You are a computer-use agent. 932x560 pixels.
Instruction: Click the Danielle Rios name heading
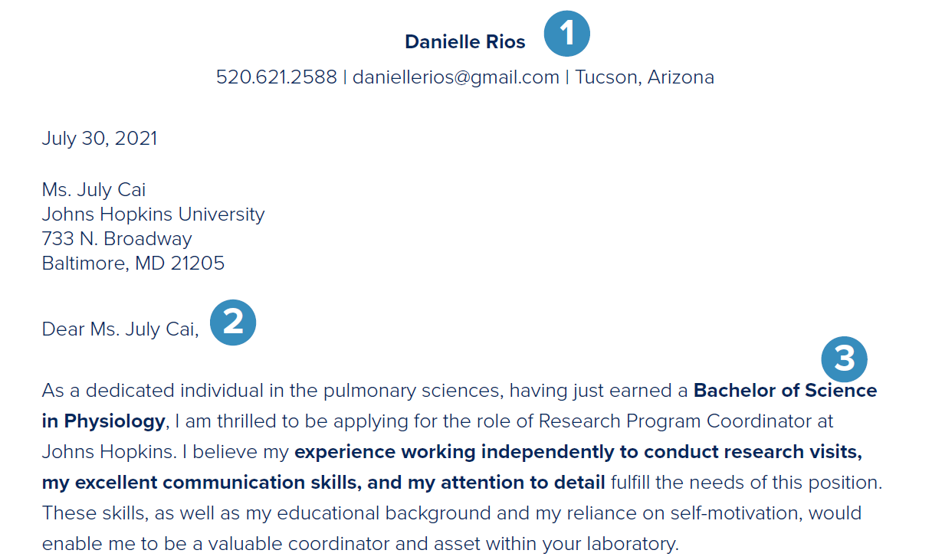[x=465, y=42]
